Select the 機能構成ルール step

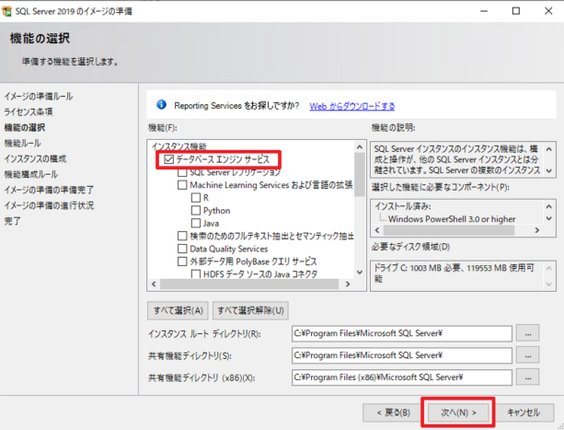31,175
